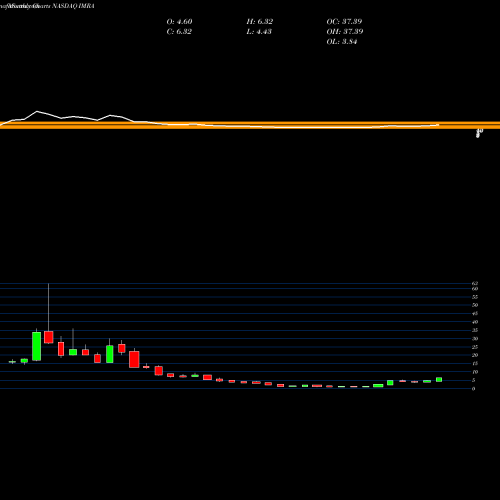Select the open value O: 4.60

tap(179, 22)
